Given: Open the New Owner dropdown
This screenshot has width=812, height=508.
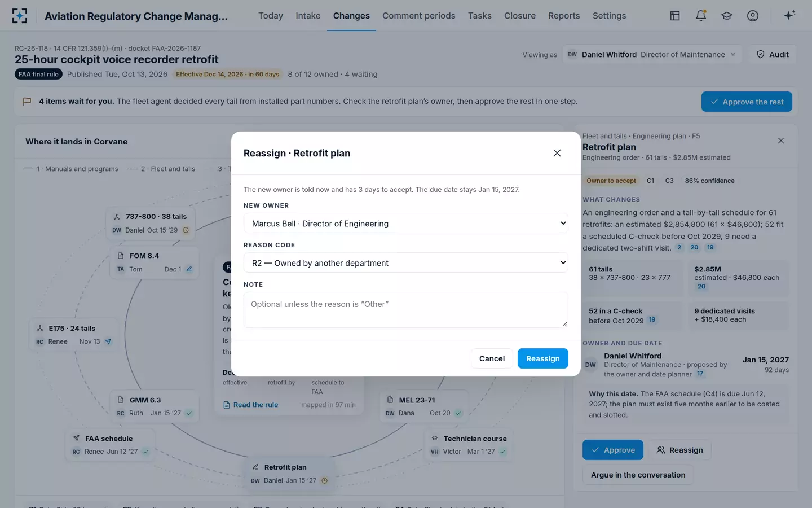Looking at the screenshot, I should click(x=406, y=224).
